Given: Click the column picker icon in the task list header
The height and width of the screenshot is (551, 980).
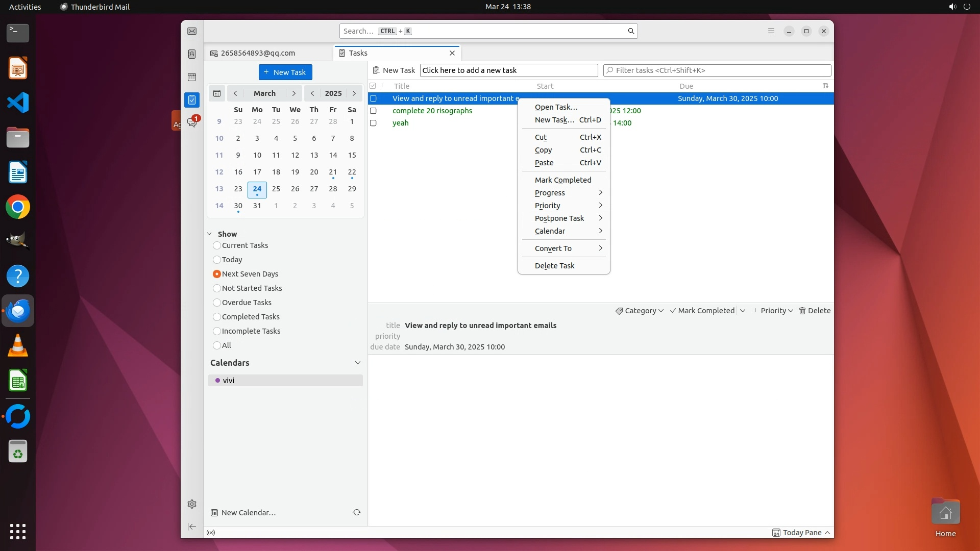Looking at the screenshot, I should (x=825, y=86).
